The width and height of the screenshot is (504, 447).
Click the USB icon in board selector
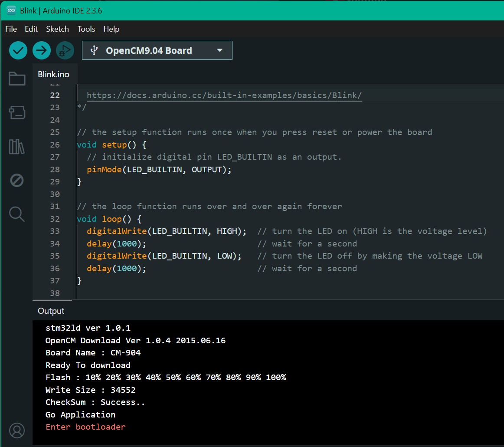click(94, 50)
